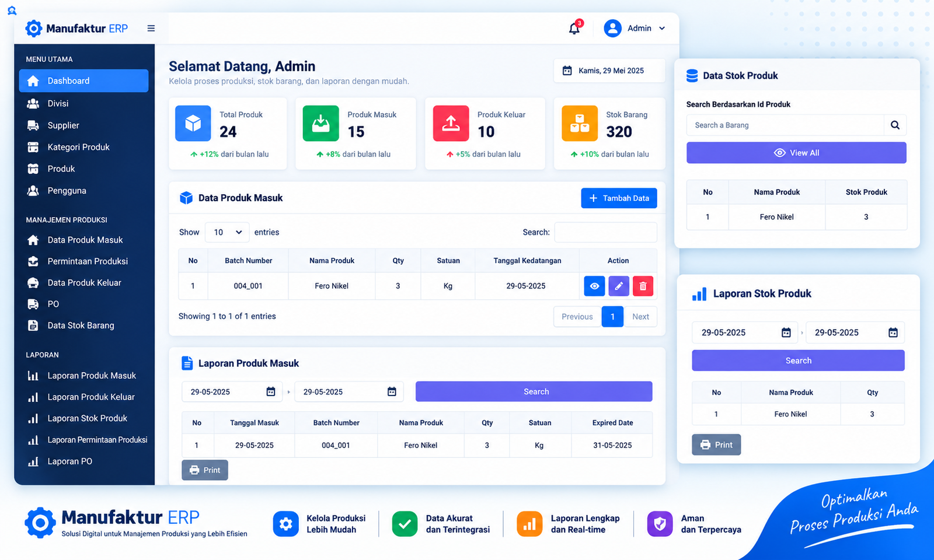Click Search in Laporan Stok Produk
This screenshot has height=560, width=934.
tap(798, 360)
